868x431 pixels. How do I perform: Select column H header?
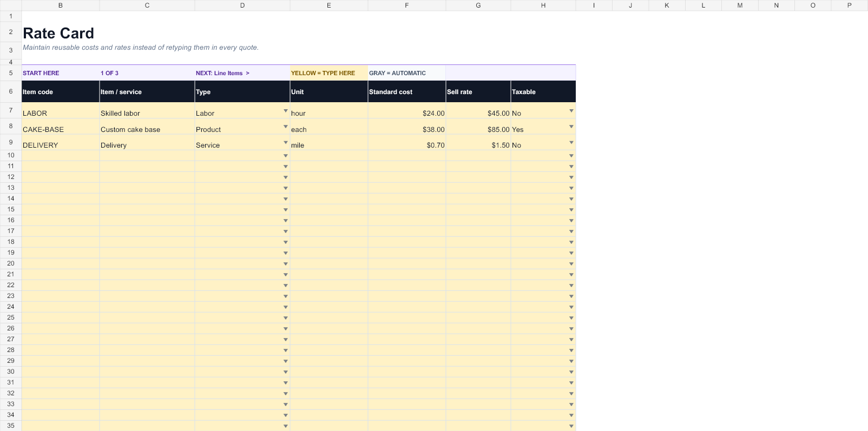(x=543, y=5)
